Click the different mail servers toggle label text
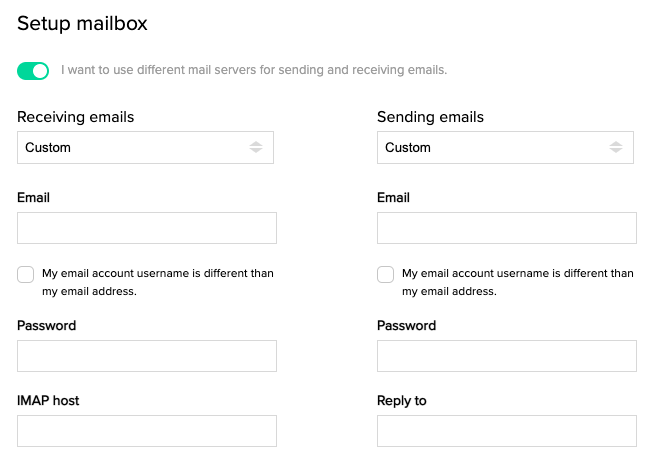This screenshot has width=657, height=458. point(254,70)
